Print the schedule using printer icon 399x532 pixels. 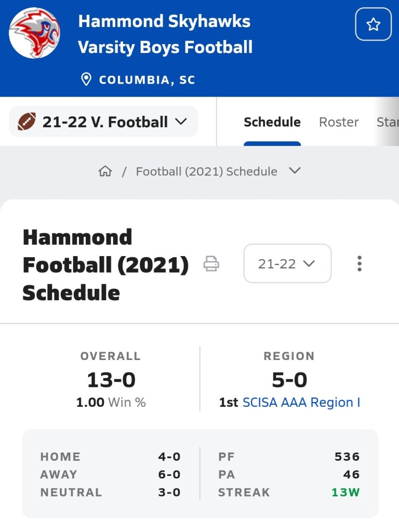(211, 263)
